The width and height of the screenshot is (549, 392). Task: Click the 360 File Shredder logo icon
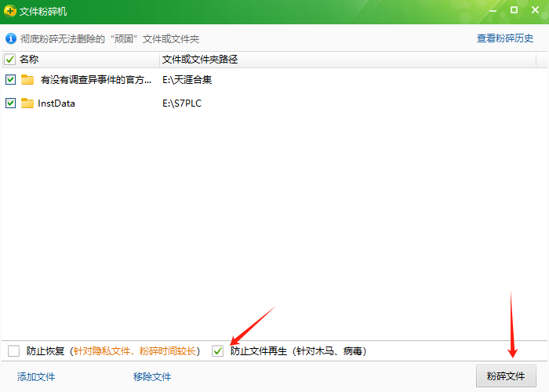click(x=9, y=11)
